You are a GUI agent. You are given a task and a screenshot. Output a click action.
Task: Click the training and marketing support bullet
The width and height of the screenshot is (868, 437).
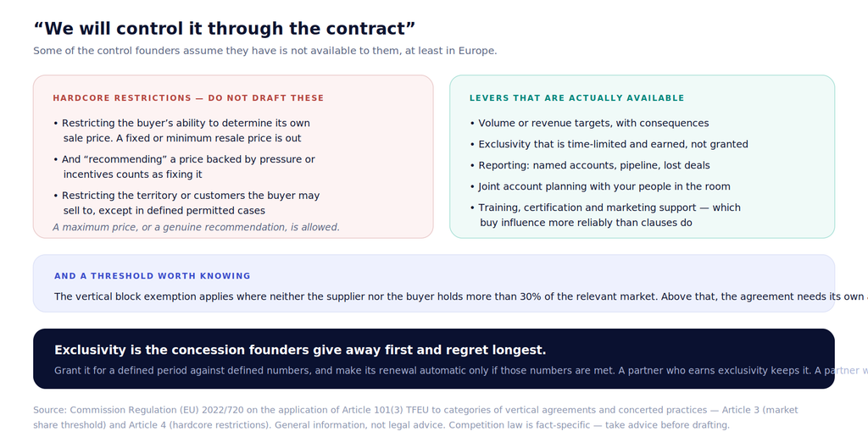click(x=605, y=215)
